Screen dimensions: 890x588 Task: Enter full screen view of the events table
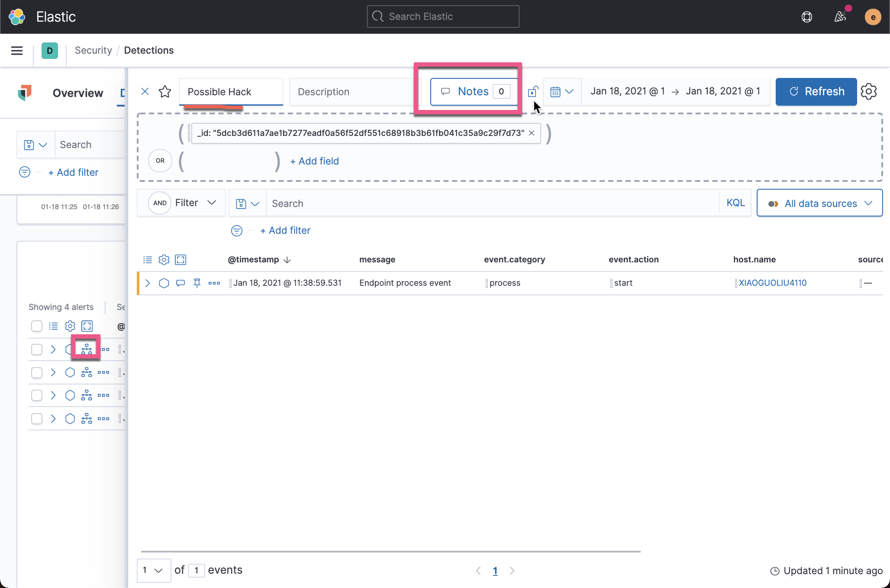[x=181, y=259]
